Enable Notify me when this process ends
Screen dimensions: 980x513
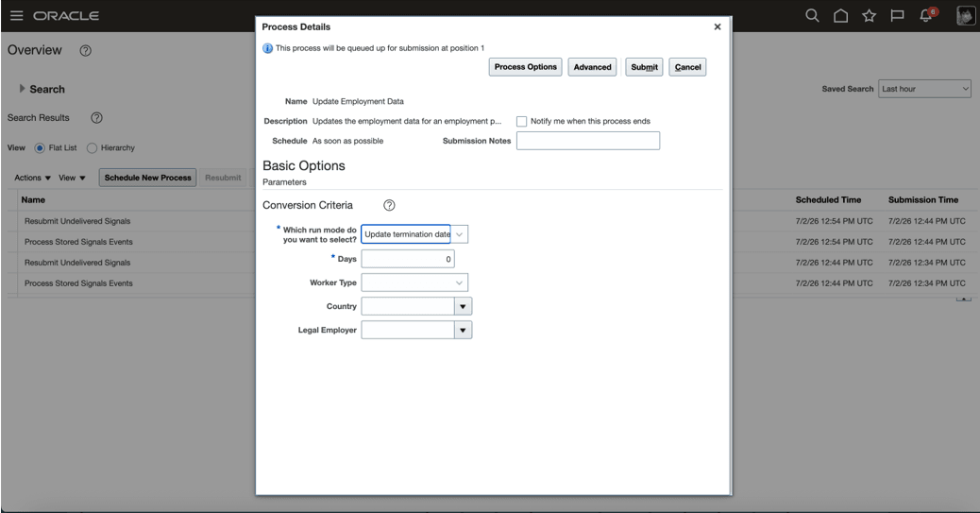(x=521, y=121)
